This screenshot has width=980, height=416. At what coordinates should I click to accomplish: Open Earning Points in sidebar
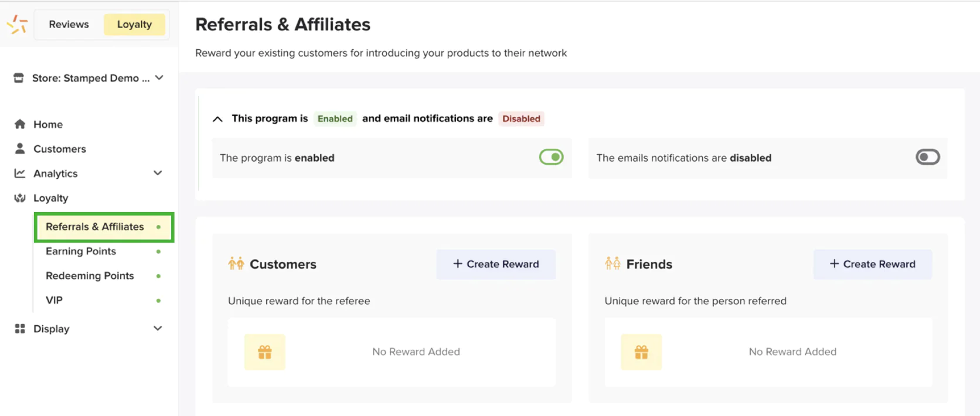point(81,251)
